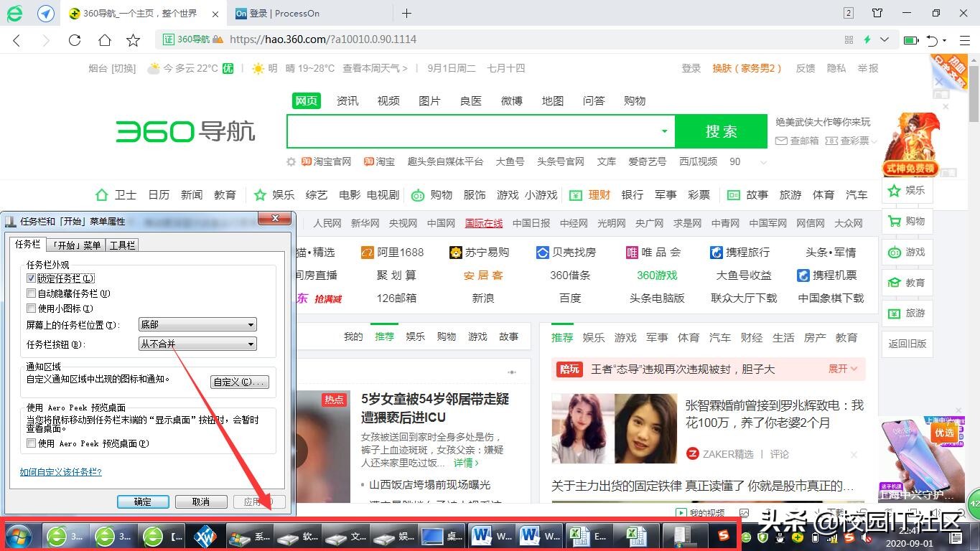Viewport: 980px width, 551px height.
Task: Close the 360导航 browser tab
Action: click(x=216, y=14)
